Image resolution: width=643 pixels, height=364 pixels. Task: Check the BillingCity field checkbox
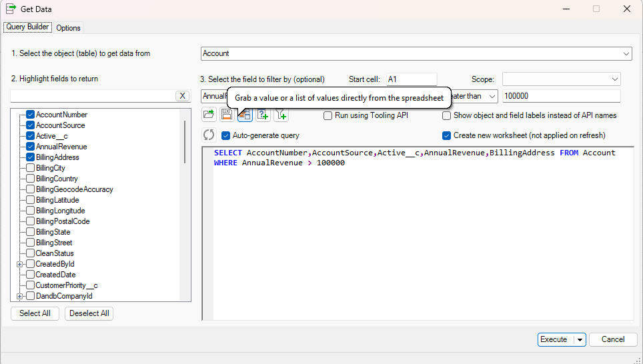click(30, 168)
